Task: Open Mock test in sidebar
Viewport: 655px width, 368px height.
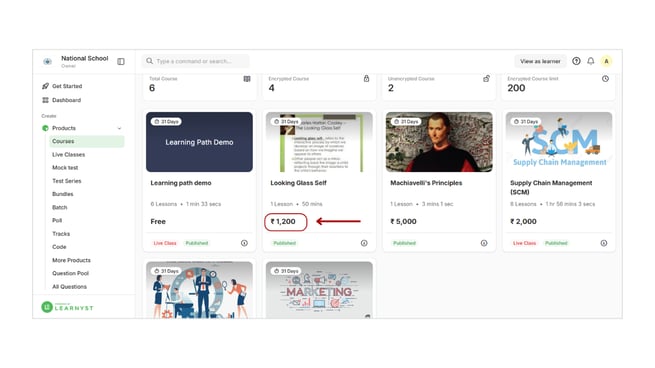Action: (65, 168)
